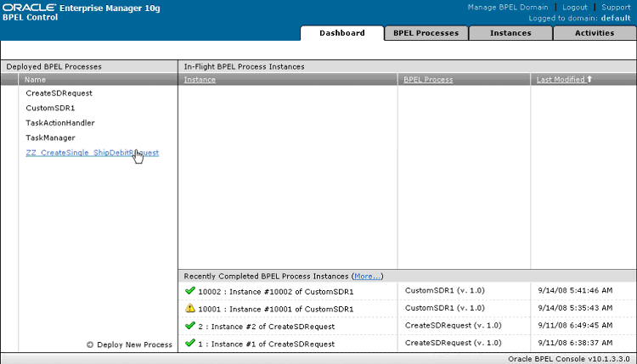This screenshot has height=364, width=637.
Task: Click CustomSDR1 (v. 1.0) in 10001 row
Action: click(445, 308)
